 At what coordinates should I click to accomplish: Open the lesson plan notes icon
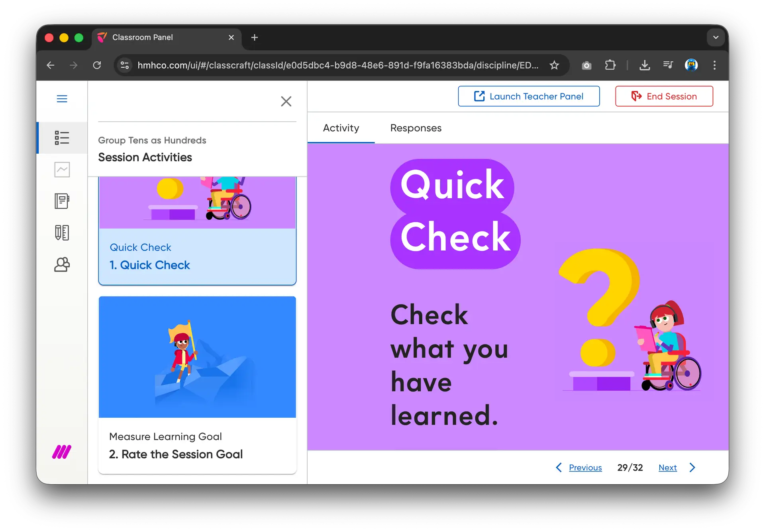(62, 201)
